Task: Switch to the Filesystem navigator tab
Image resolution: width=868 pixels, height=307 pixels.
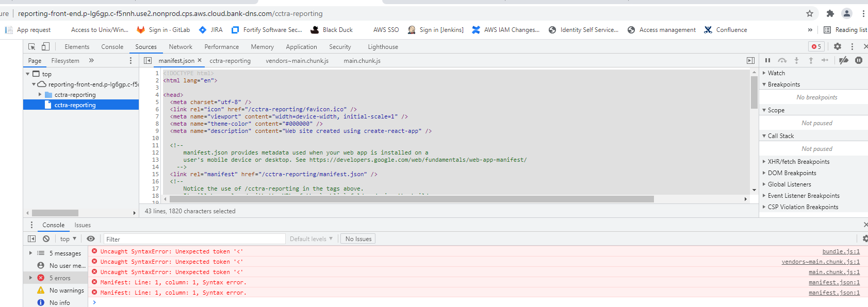Action: 65,61
